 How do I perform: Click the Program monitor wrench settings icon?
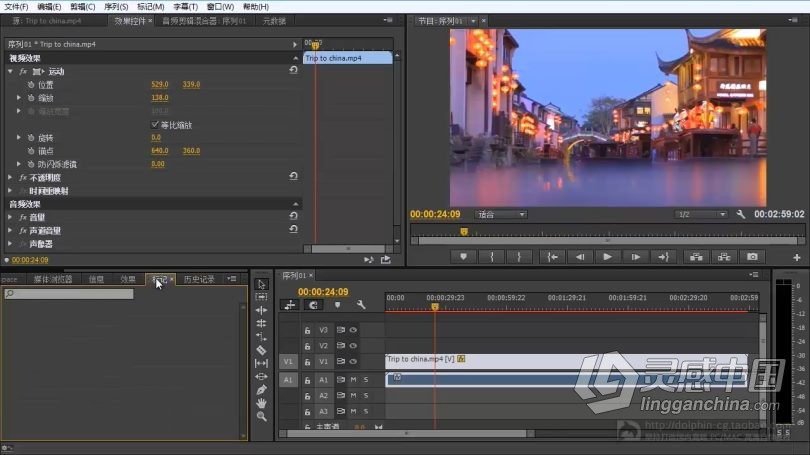pyautogui.click(x=741, y=214)
